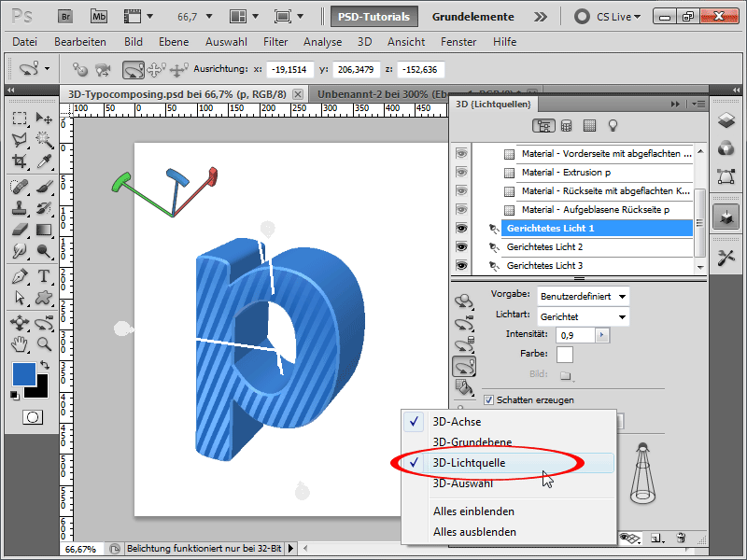
Task: Open the 3D panel options menu
Action: coord(698,104)
